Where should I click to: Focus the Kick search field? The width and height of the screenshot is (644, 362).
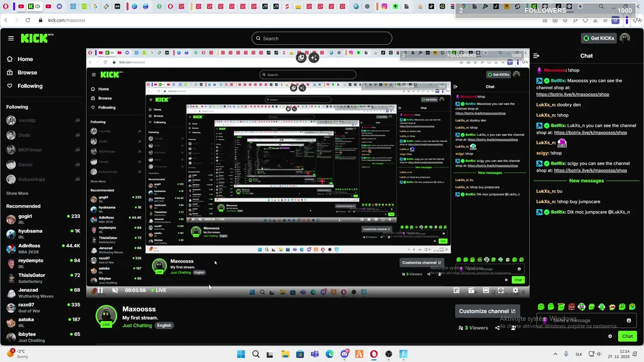322,38
